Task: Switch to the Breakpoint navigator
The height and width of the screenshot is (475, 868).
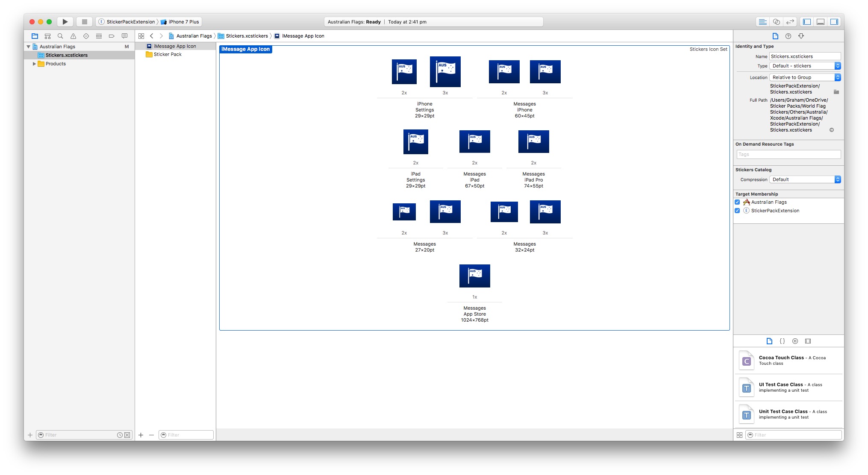Action: tap(112, 36)
